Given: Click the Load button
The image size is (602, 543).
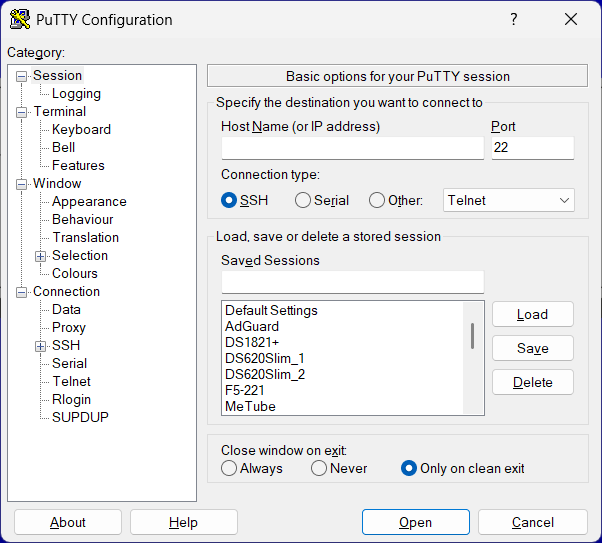Looking at the screenshot, I should [533, 315].
